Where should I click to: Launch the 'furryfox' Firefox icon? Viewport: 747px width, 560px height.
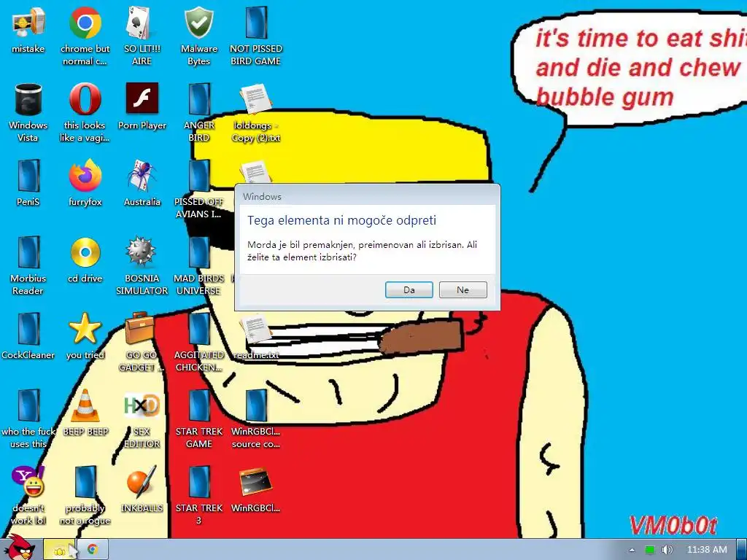coord(85,183)
